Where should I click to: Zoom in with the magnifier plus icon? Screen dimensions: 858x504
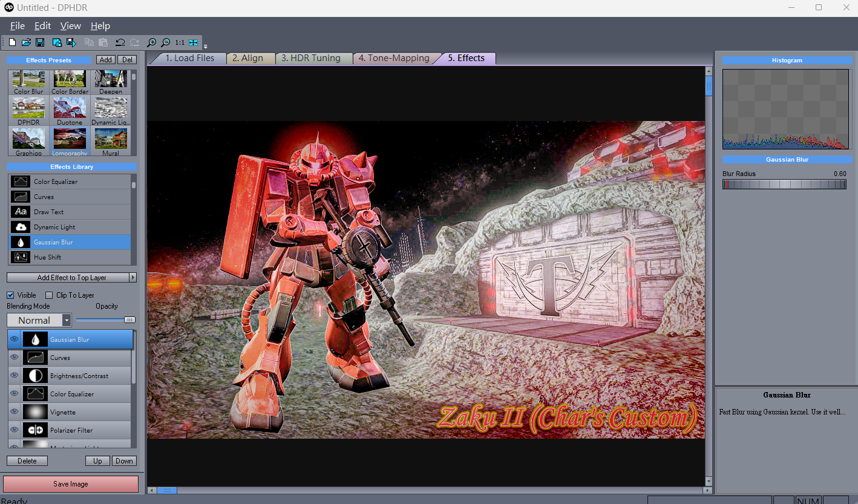[x=151, y=42]
